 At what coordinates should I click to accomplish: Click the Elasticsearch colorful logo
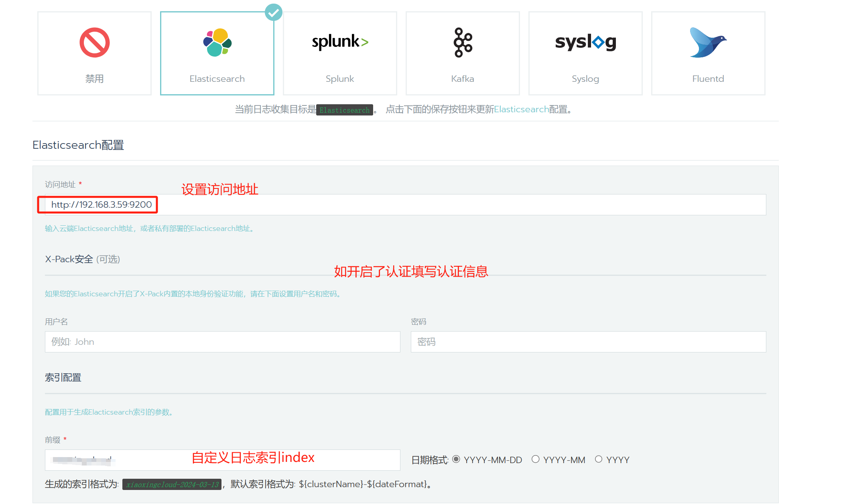coord(217,43)
